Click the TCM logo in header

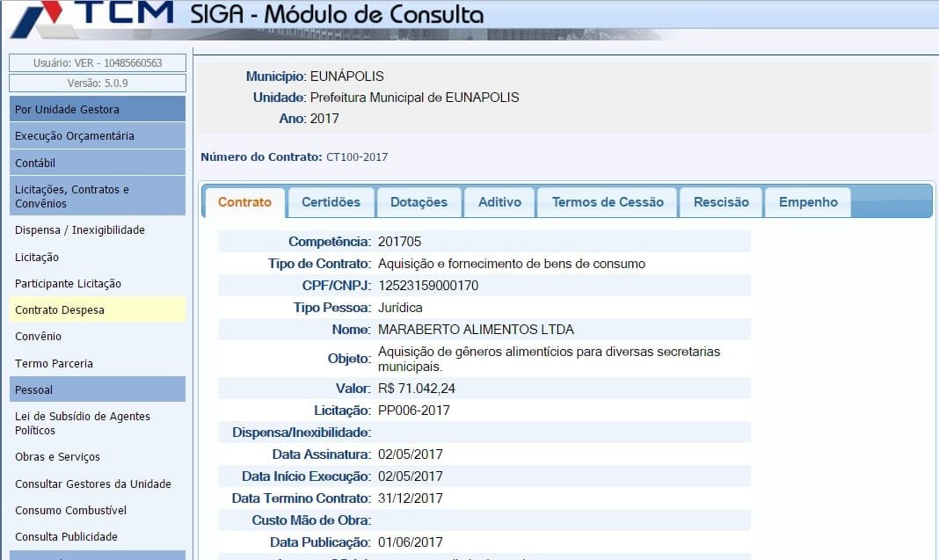[92, 18]
